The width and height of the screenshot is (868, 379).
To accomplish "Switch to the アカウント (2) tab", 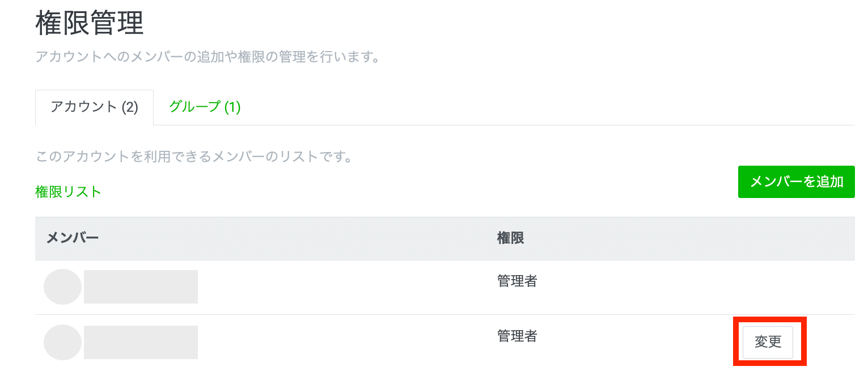I will coord(94,107).
